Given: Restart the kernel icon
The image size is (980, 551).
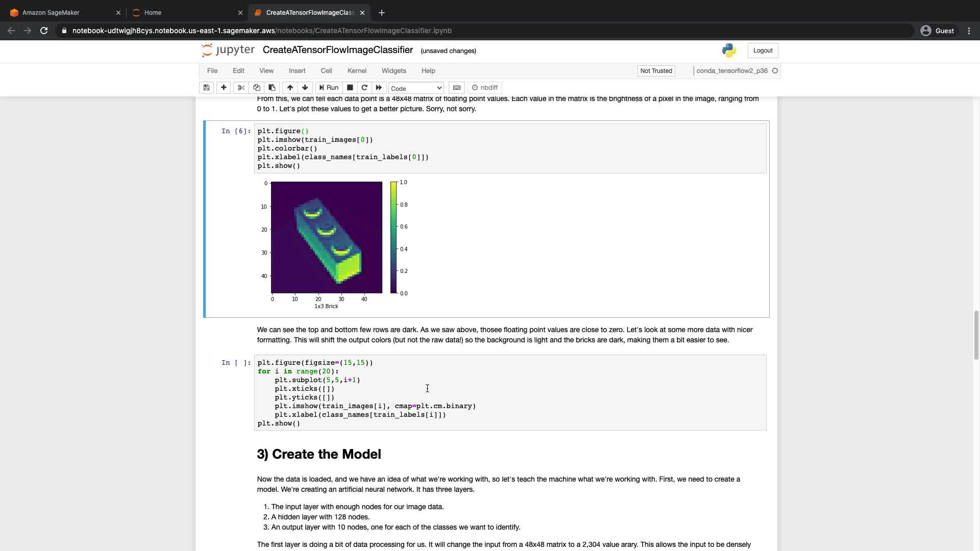Looking at the screenshot, I should (364, 88).
